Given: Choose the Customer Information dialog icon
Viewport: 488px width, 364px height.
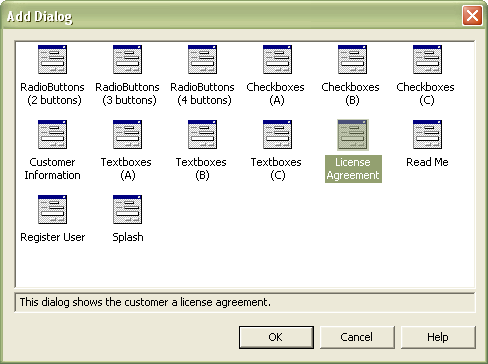Looking at the screenshot, I should tap(52, 135).
